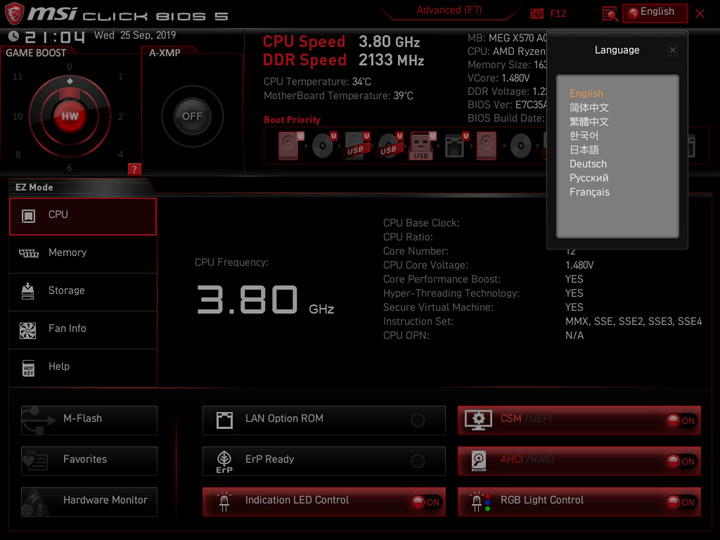Click the Help hotkey icon

click(28, 368)
